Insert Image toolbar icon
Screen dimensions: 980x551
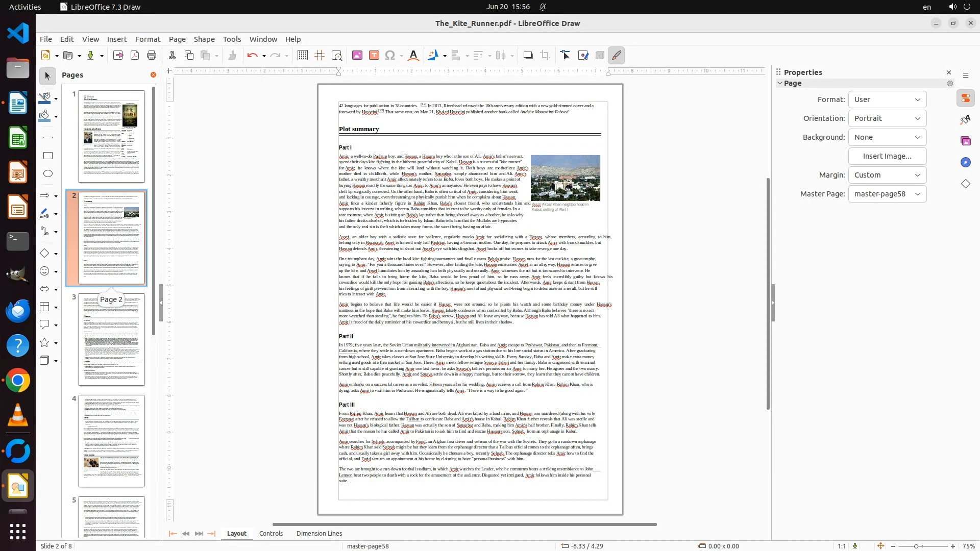click(x=357, y=55)
